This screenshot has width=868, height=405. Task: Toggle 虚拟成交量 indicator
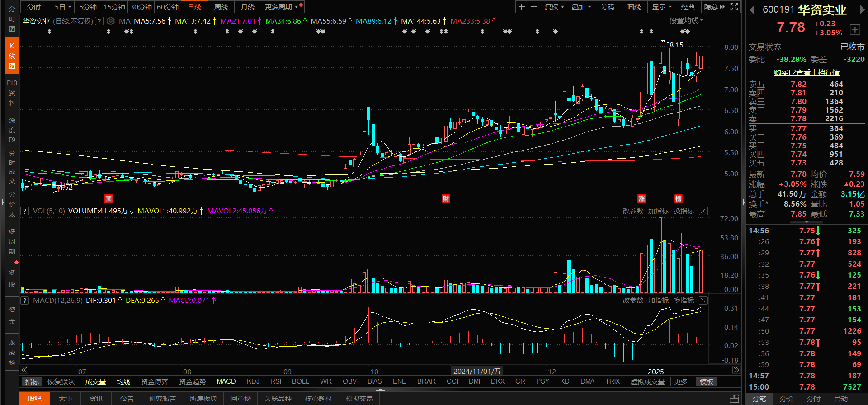[x=647, y=381]
